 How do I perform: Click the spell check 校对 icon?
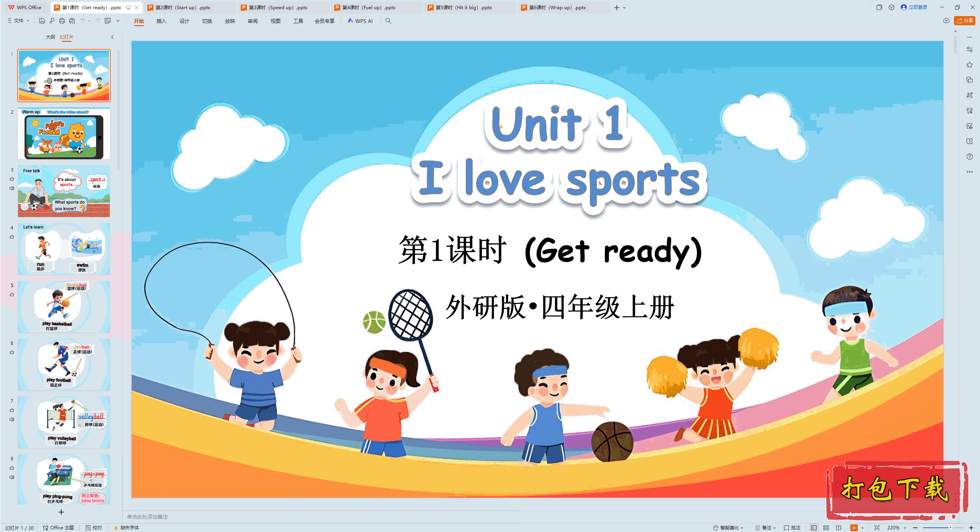click(94, 528)
